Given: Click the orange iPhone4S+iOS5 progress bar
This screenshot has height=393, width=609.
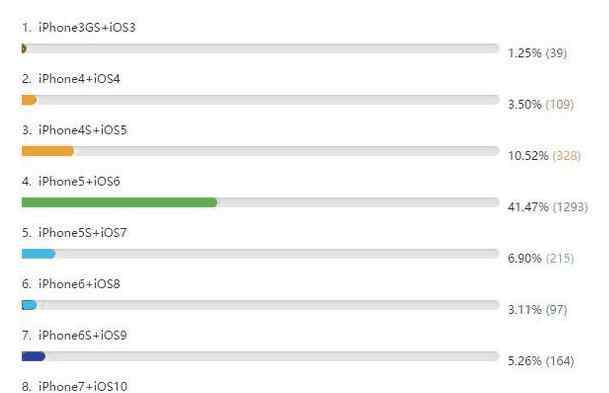Looking at the screenshot, I should pos(48,151).
